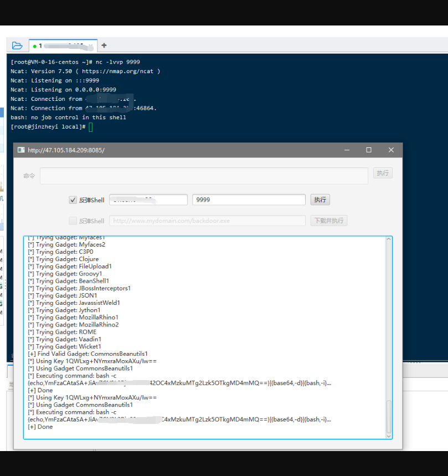The height and width of the screenshot is (476, 448).
Task: Click the last '[+] Done' log line
Action: pyautogui.click(x=40, y=427)
